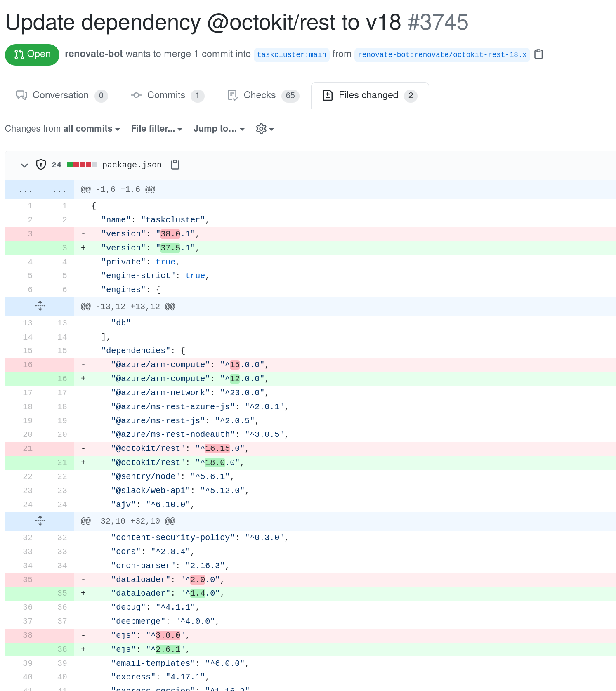This screenshot has height=691, width=616.
Task: Click the Conversation count badge 0
Action: tap(101, 96)
